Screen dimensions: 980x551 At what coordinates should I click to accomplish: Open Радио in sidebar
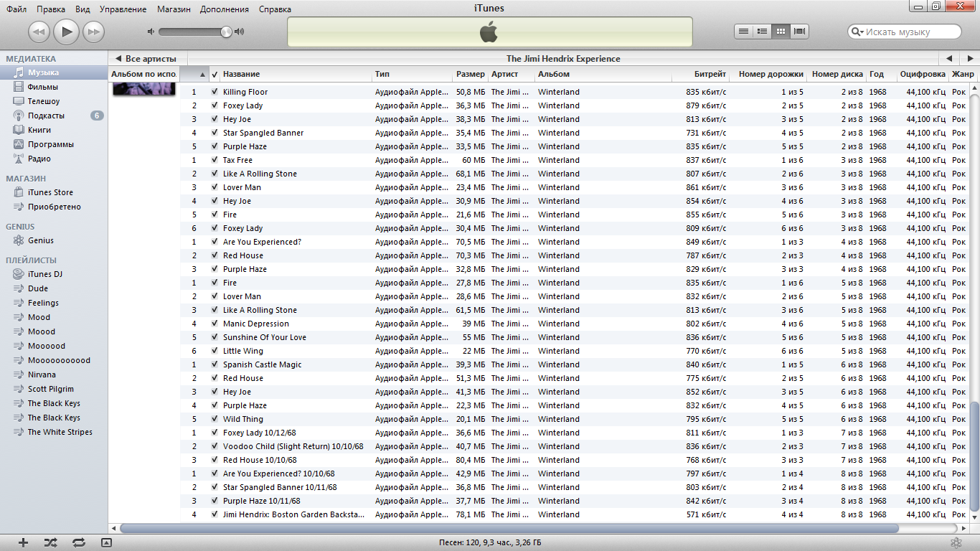coord(54,159)
